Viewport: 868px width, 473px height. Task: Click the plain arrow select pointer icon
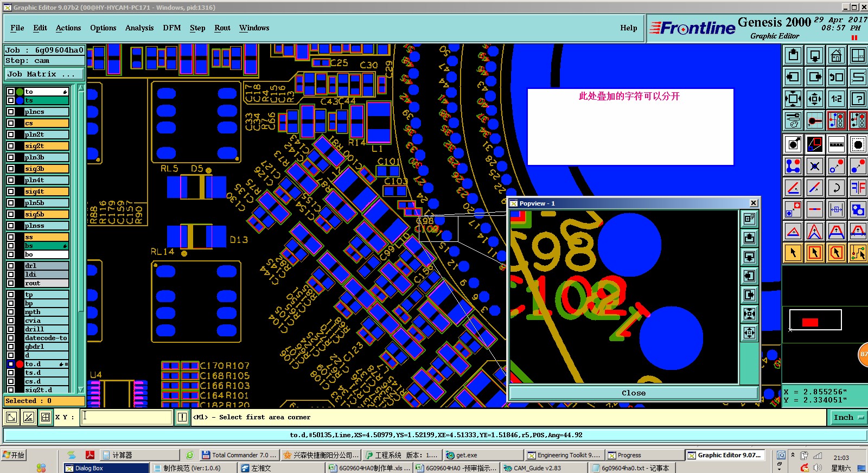click(x=793, y=253)
